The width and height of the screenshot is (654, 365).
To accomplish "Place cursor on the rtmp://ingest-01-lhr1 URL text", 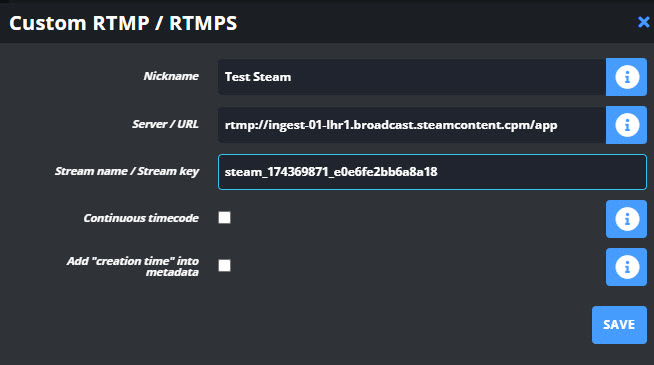I will click(x=391, y=125).
